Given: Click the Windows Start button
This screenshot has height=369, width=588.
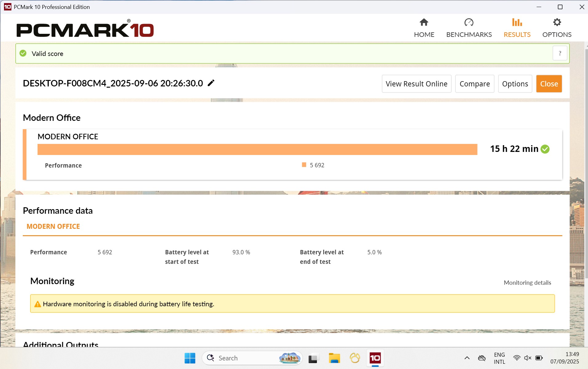Looking at the screenshot, I should point(190,358).
